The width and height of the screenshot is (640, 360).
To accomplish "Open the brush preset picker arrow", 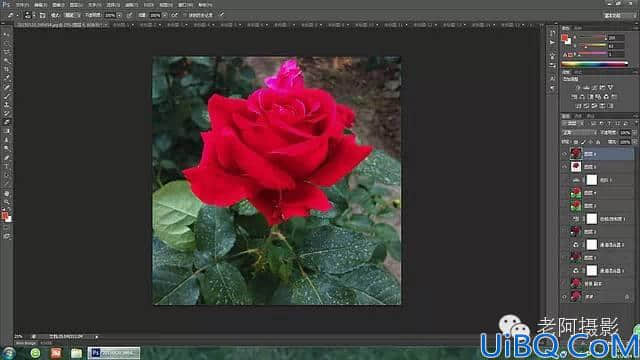I will tap(33, 16).
